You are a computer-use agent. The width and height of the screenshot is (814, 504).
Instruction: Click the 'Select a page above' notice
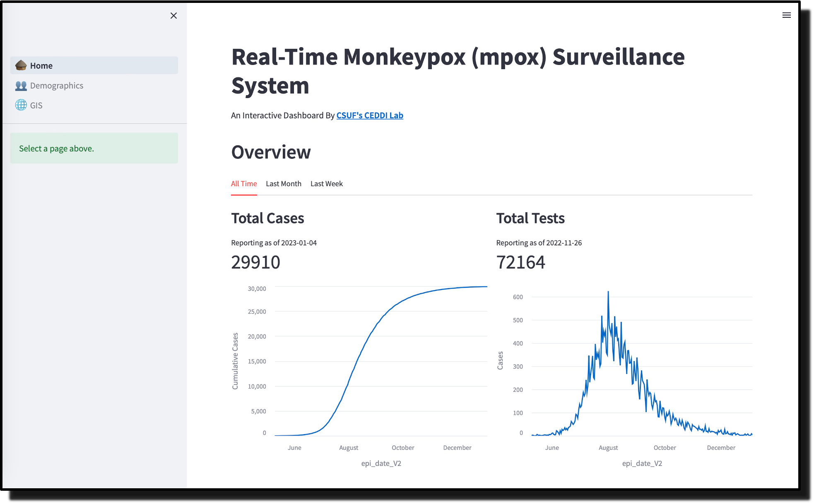click(94, 148)
